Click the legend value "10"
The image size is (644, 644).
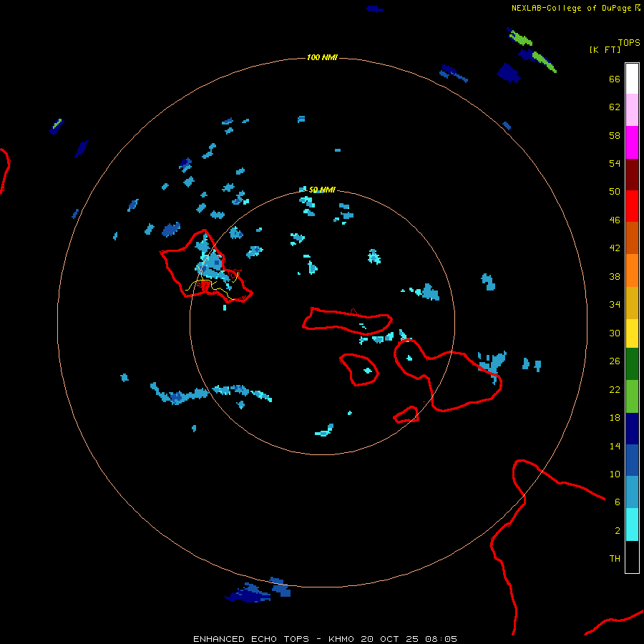[615, 474]
